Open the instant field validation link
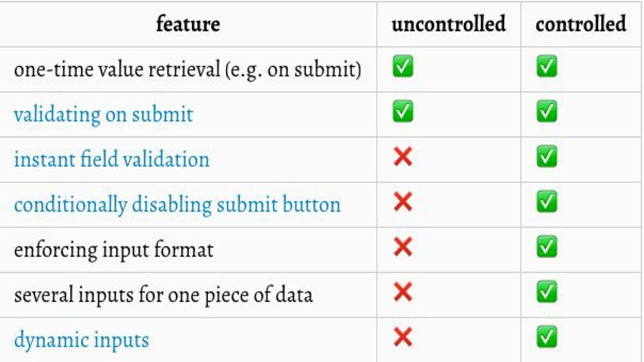The height and width of the screenshot is (362, 644). [x=111, y=160]
